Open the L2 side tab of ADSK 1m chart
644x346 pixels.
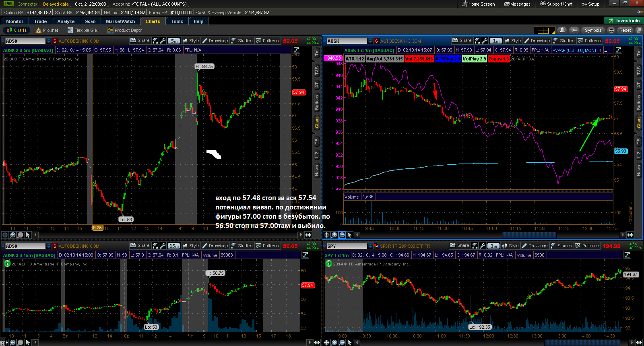639,155
